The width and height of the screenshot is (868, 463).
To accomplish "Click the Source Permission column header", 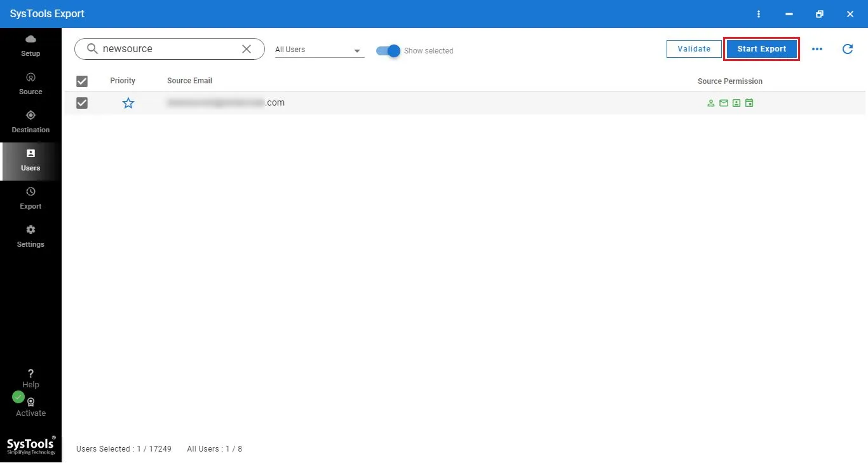I will tap(730, 81).
